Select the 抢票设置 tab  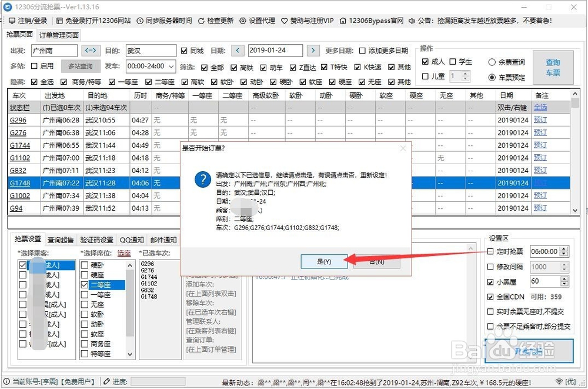28,239
